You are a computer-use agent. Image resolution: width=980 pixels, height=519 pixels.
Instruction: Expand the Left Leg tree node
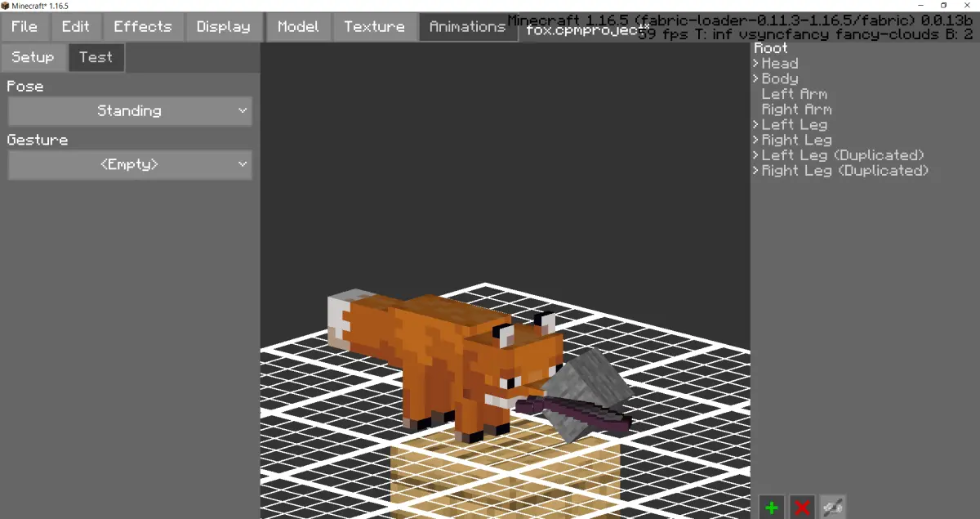click(756, 125)
